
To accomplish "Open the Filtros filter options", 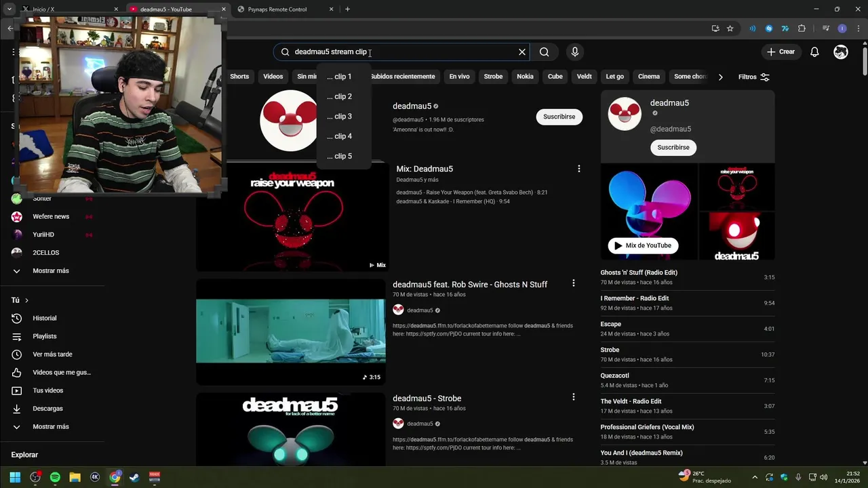I will tap(754, 77).
